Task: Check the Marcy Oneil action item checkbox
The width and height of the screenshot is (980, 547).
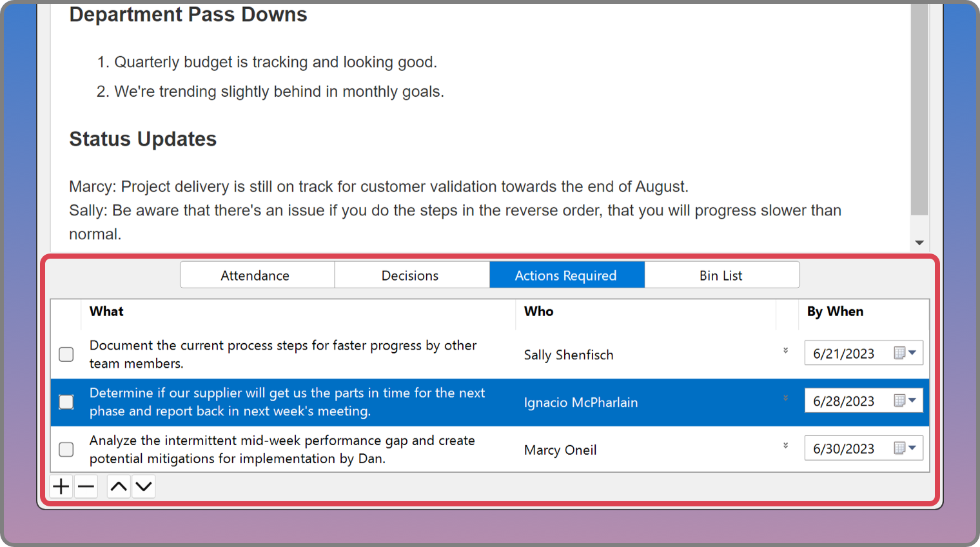Action: pos(66,450)
